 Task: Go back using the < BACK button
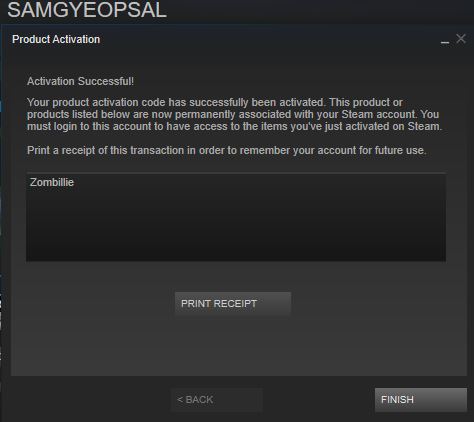pyautogui.click(x=216, y=399)
